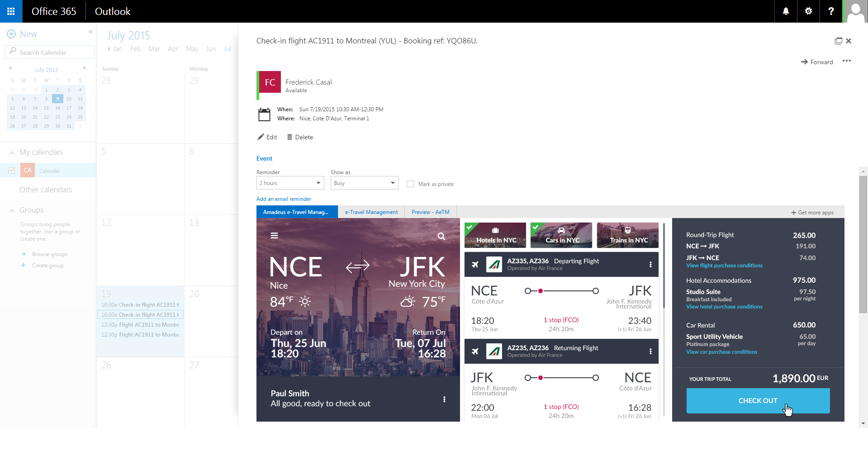
Task: Click the event pane vertical scrollbar
Action: (x=863, y=244)
